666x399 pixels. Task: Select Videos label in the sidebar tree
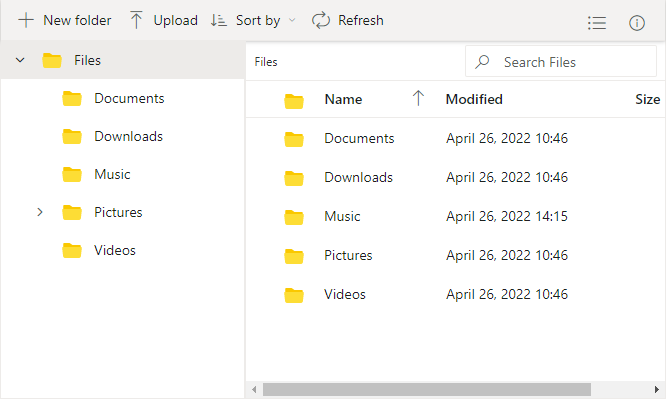click(x=115, y=250)
